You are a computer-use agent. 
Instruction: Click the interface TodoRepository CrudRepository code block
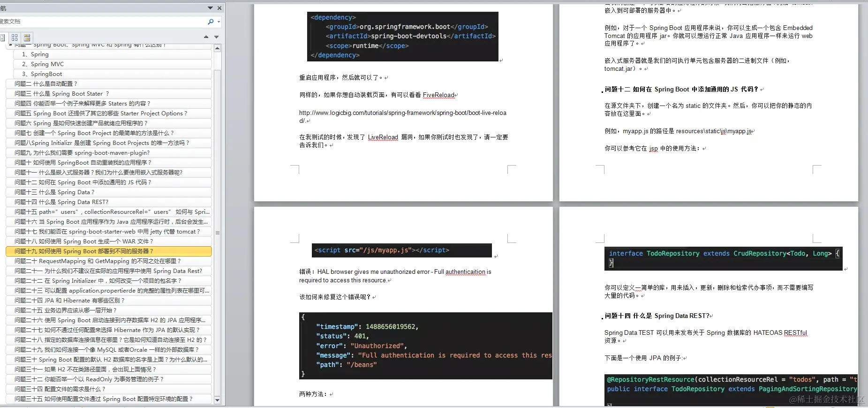click(724, 258)
